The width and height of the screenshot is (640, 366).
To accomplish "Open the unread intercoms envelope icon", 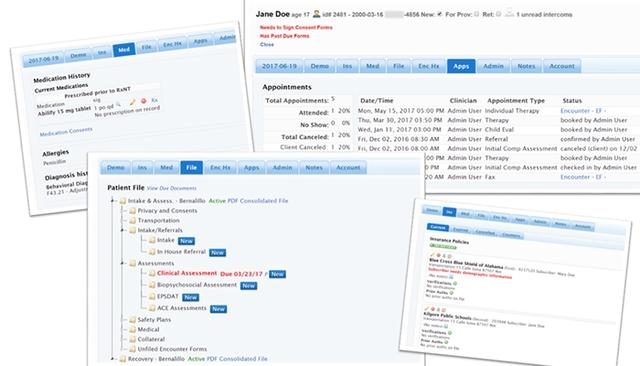I will click(x=509, y=13).
